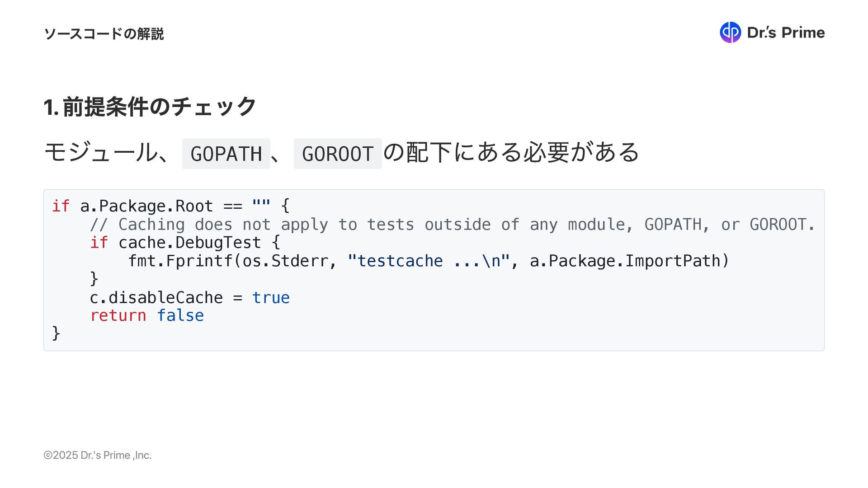Click the cache.DebugTest condition line

[x=185, y=243]
